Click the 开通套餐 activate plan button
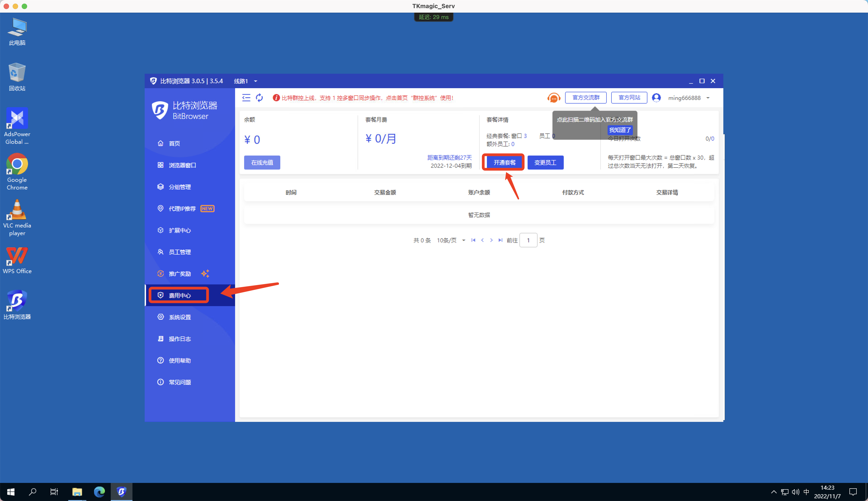The image size is (868, 501). pos(503,162)
